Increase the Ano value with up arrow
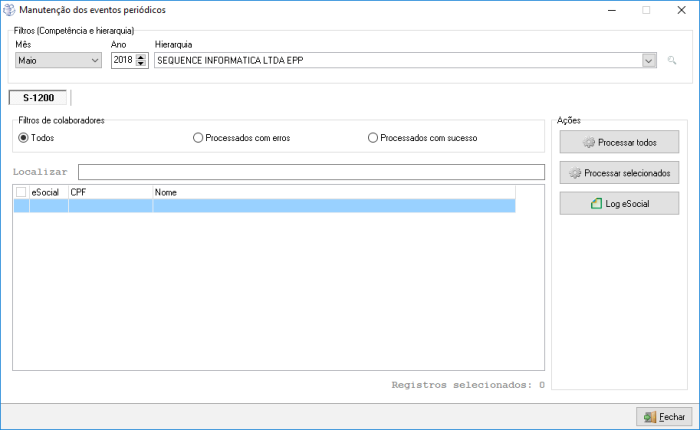 [x=141, y=57]
